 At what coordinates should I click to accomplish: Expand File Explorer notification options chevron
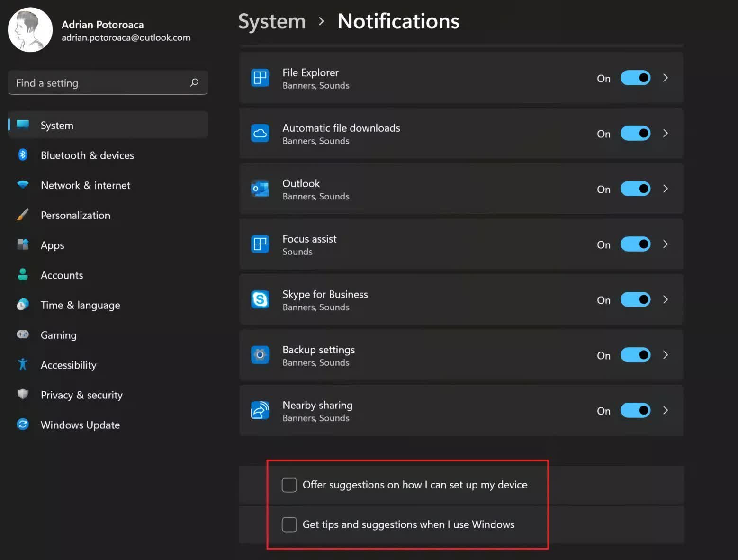pos(666,78)
